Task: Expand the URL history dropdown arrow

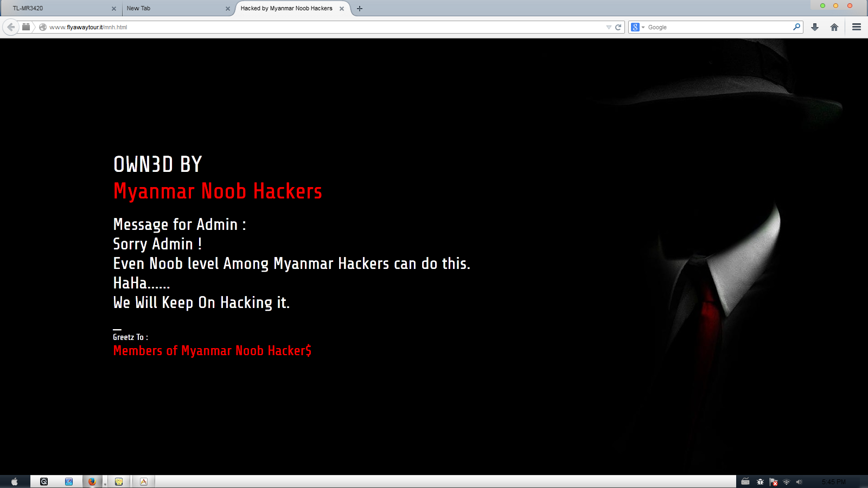Action: (x=609, y=27)
